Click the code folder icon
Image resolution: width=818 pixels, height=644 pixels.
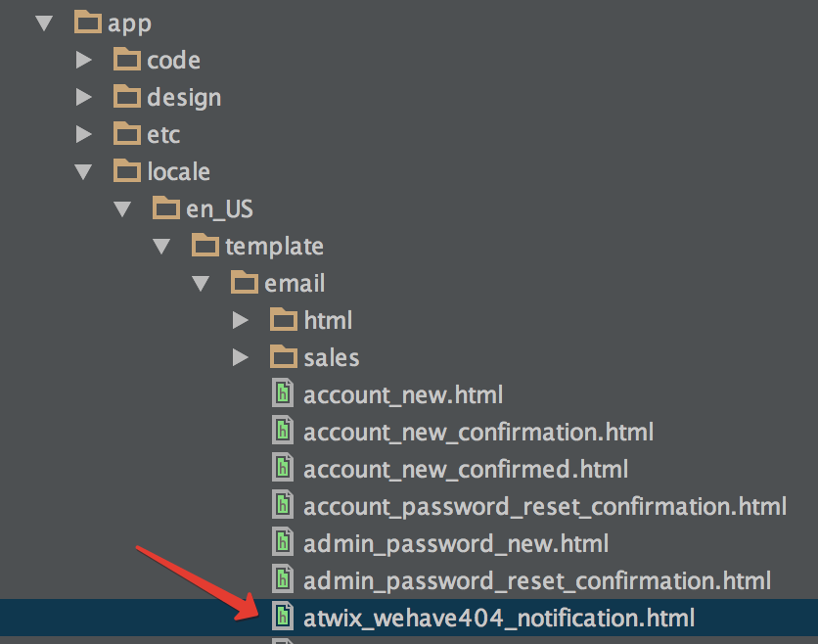[x=127, y=59]
